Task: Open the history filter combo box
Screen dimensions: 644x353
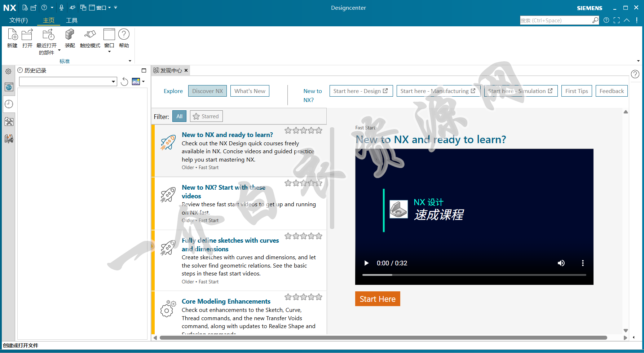Action: 68,81
